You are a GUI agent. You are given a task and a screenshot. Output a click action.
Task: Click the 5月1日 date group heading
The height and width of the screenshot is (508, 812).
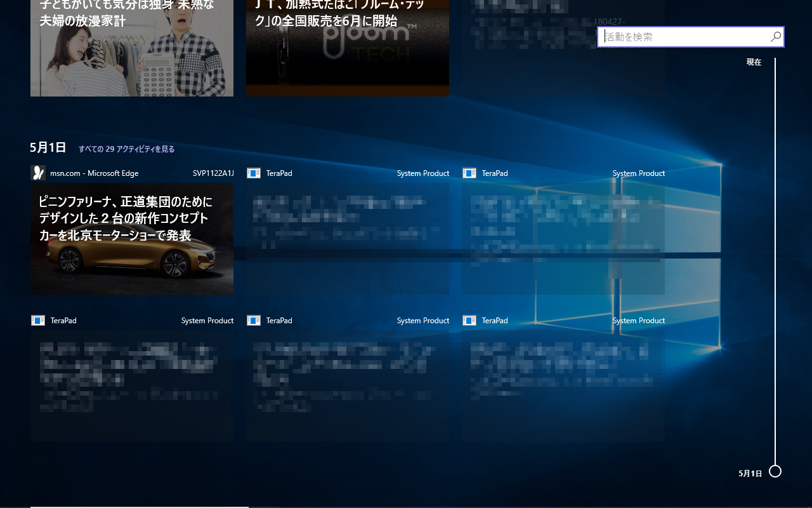pos(48,147)
